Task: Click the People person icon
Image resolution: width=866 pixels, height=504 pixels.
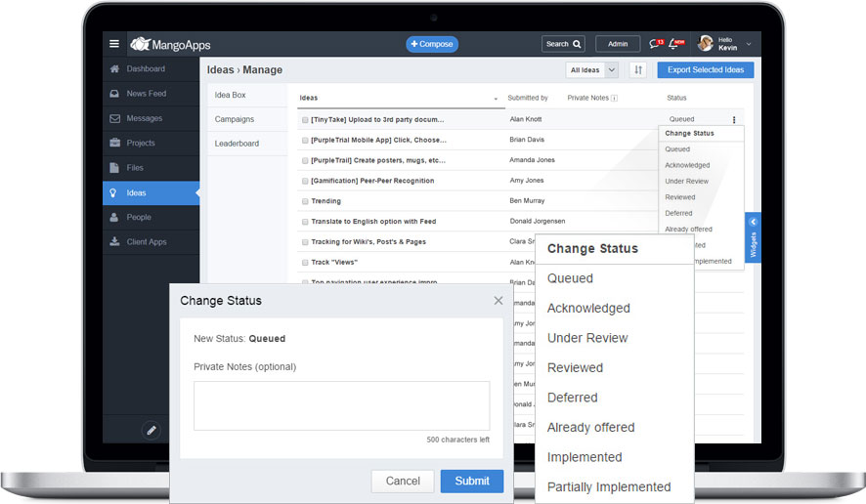Action: point(113,218)
